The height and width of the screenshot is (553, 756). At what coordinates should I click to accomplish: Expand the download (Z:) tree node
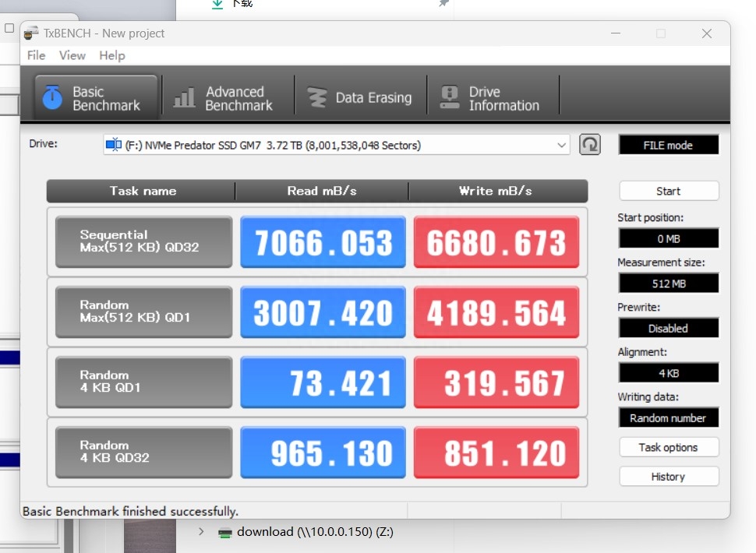point(201,532)
